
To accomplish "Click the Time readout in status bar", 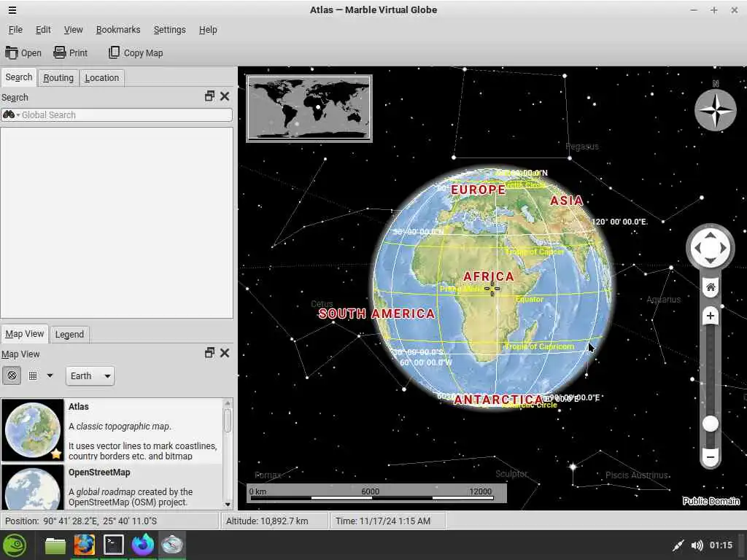I will pos(382,521).
